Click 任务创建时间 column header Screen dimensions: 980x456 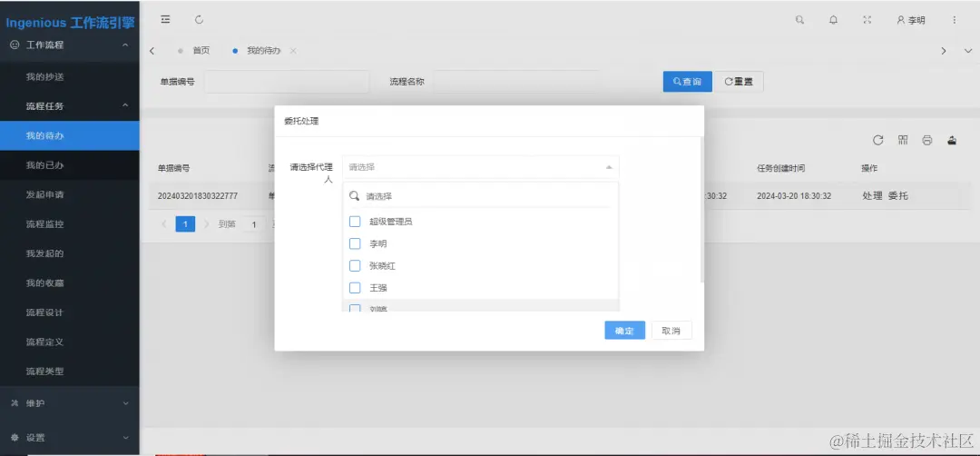click(x=780, y=168)
